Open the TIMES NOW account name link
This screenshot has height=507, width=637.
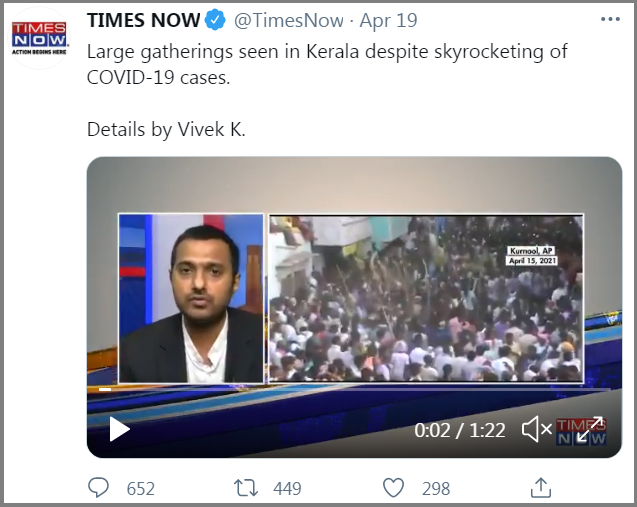143,20
